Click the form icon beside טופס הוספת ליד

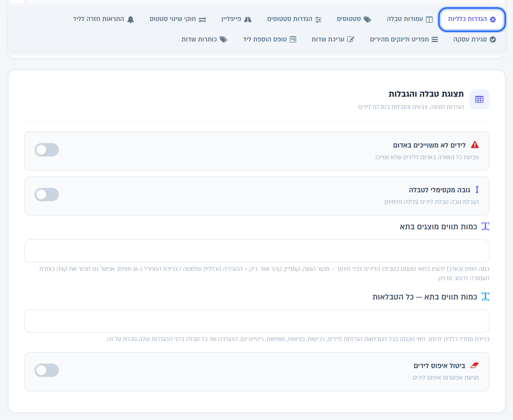[293, 39]
